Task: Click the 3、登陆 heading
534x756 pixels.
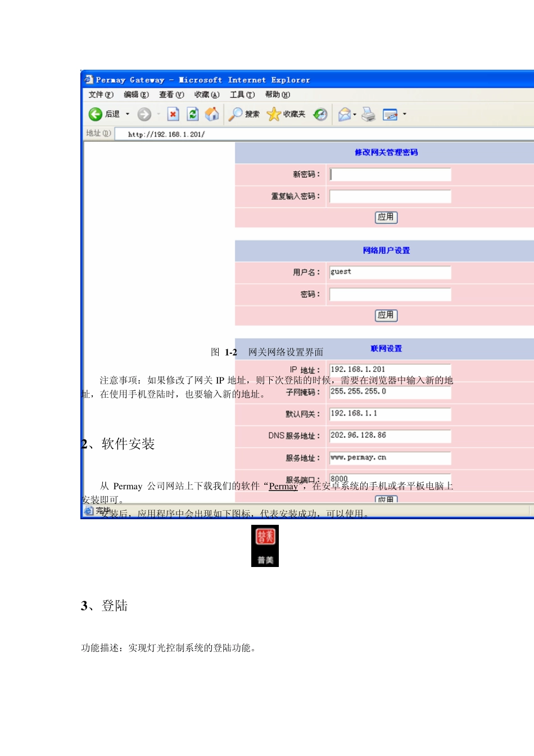Action: point(105,606)
